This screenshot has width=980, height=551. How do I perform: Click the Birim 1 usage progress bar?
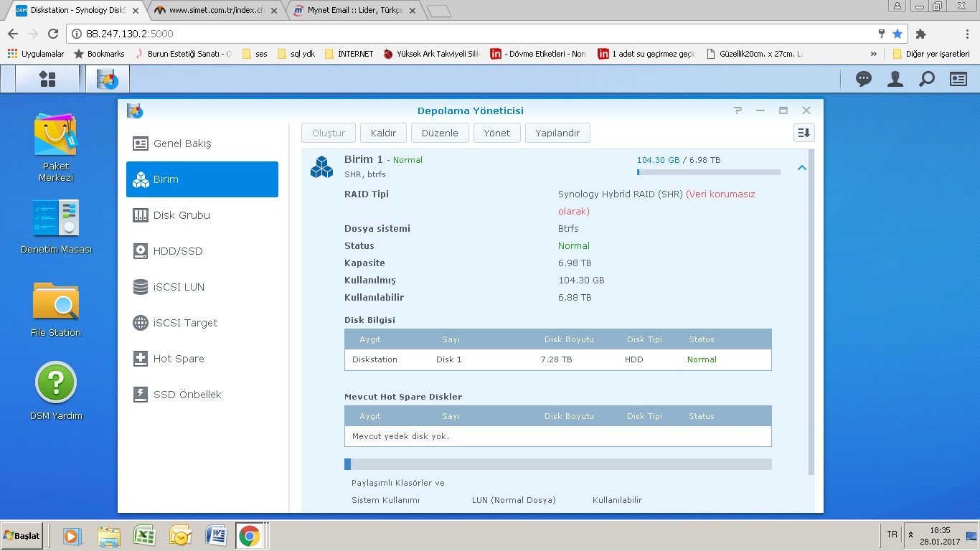pos(708,172)
